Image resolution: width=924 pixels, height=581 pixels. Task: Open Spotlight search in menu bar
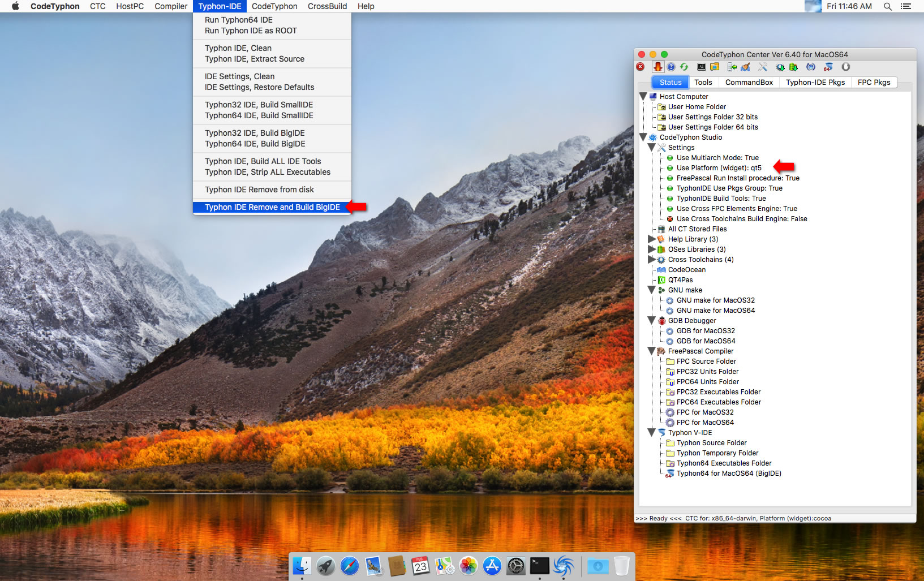pyautogui.click(x=888, y=6)
